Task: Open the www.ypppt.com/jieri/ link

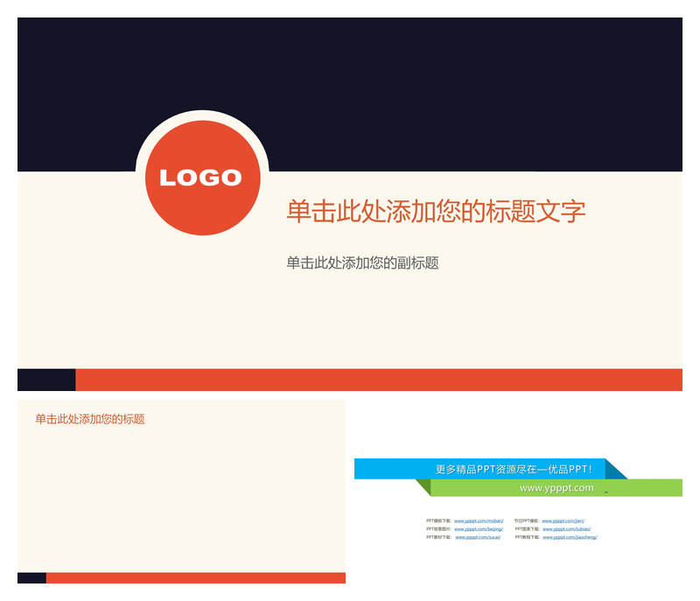Action: click(563, 521)
